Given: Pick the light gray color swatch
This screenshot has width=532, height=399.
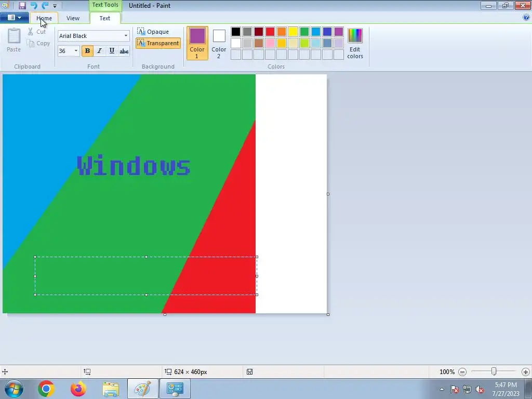Looking at the screenshot, I should click(247, 43).
